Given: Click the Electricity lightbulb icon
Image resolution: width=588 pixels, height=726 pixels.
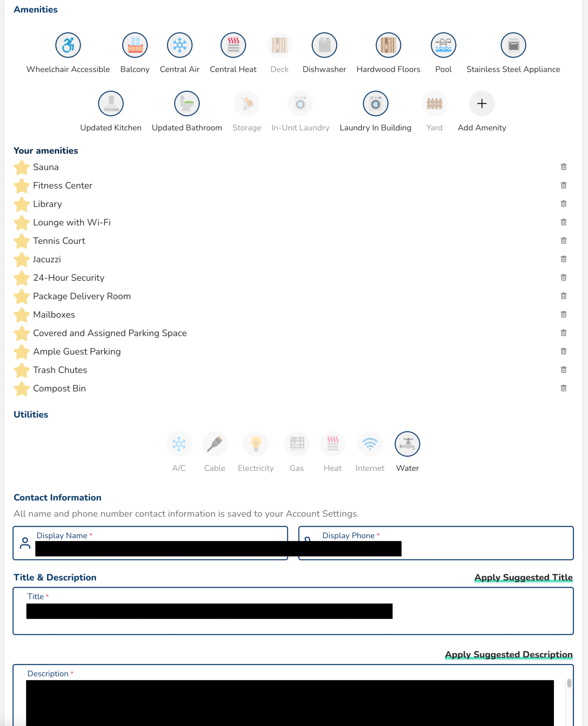Looking at the screenshot, I should pyautogui.click(x=256, y=444).
